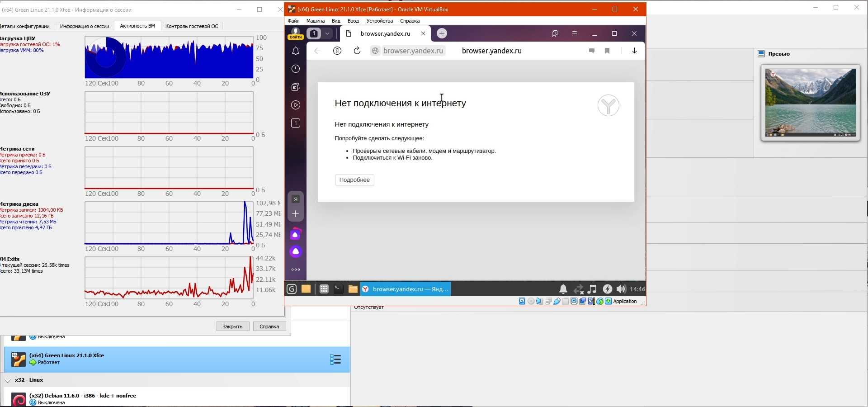Viewport: 868px width, 407px height.
Task: Switch to Детали конфигурации tab
Action: 25,26
